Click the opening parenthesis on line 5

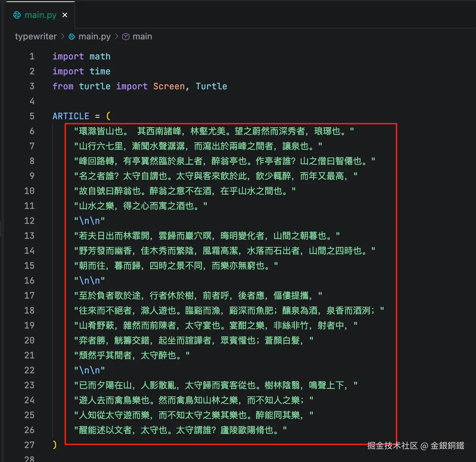coord(108,116)
